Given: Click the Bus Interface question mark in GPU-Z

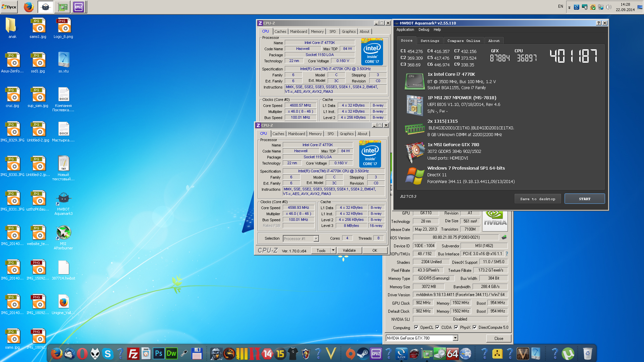Looking at the screenshot, I should (x=506, y=254).
